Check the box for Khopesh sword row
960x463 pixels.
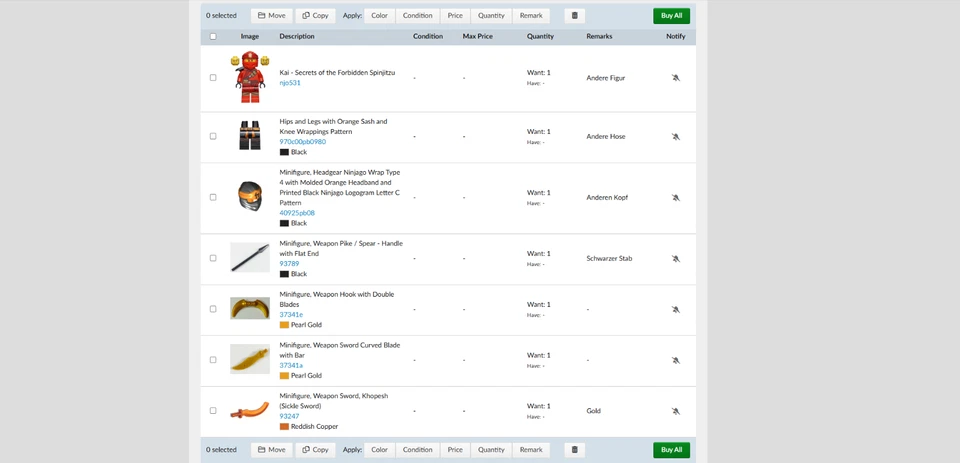(x=213, y=410)
